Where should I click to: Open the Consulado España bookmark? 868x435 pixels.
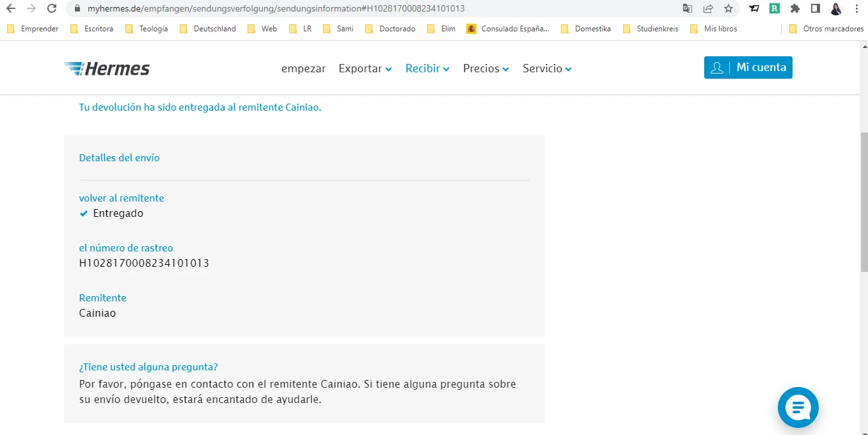pos(508,29)
